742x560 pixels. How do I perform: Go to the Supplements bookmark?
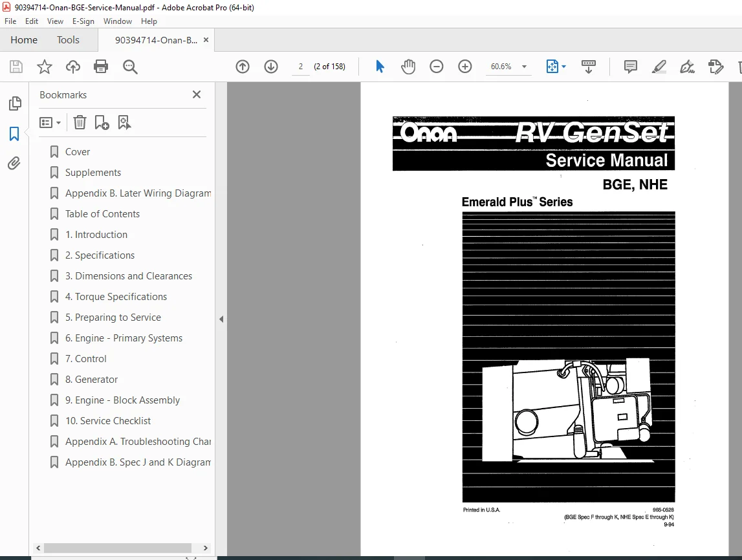coord(93,173)
